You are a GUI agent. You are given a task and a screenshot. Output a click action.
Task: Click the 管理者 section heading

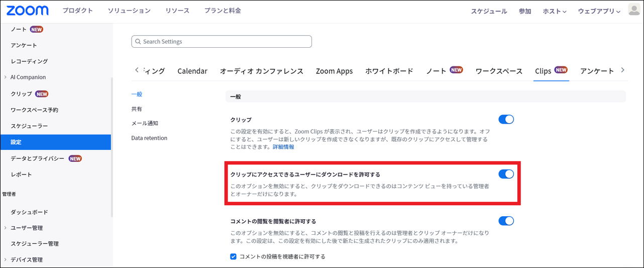[10, 194]
